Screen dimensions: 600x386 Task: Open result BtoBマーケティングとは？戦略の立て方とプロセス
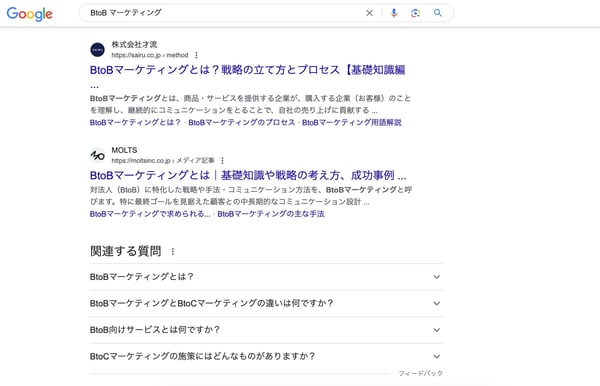coord(247,70)
